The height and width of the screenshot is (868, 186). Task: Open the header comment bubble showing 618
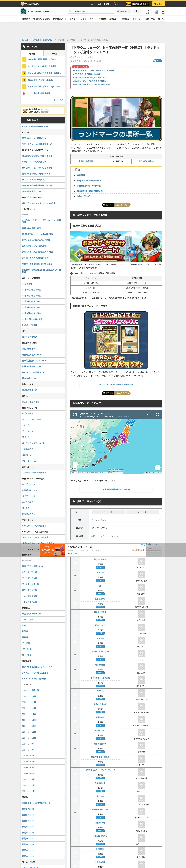coord(137,11)
